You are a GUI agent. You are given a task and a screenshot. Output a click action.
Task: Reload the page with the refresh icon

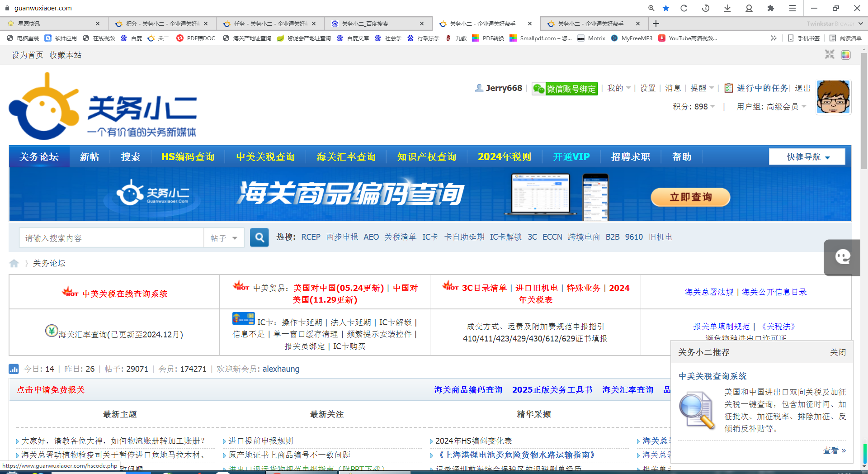click(684, 8)
